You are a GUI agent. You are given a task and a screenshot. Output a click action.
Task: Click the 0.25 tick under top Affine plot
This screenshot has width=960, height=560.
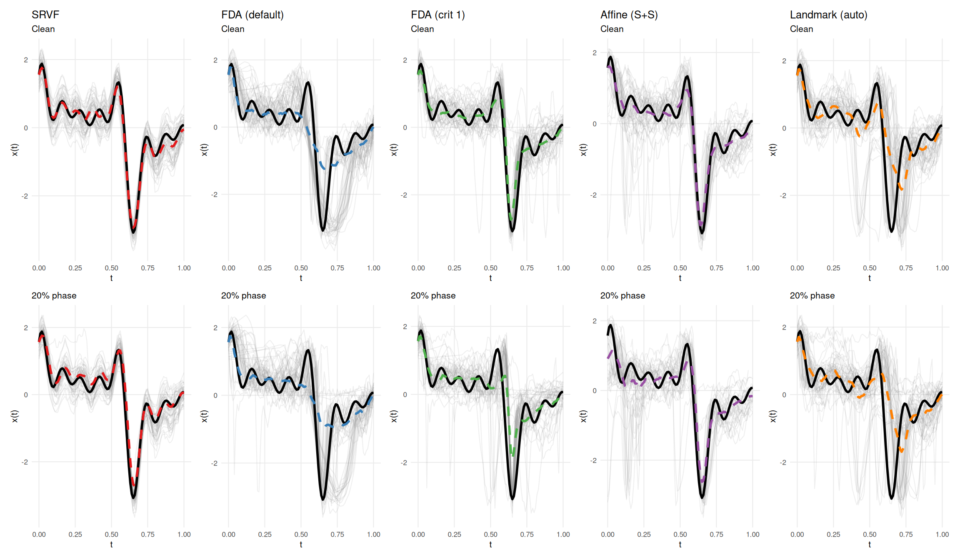pos(644,268)
